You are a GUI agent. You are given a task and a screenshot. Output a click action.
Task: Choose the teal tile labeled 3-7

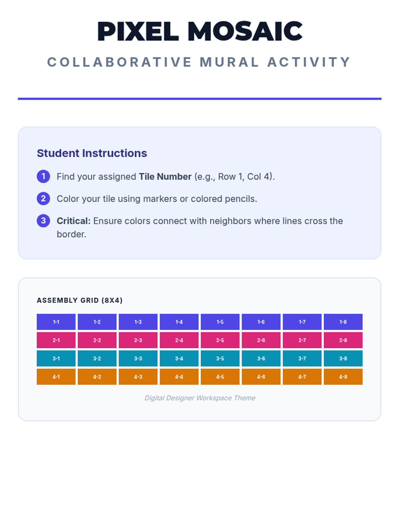(x=302, y=358)
